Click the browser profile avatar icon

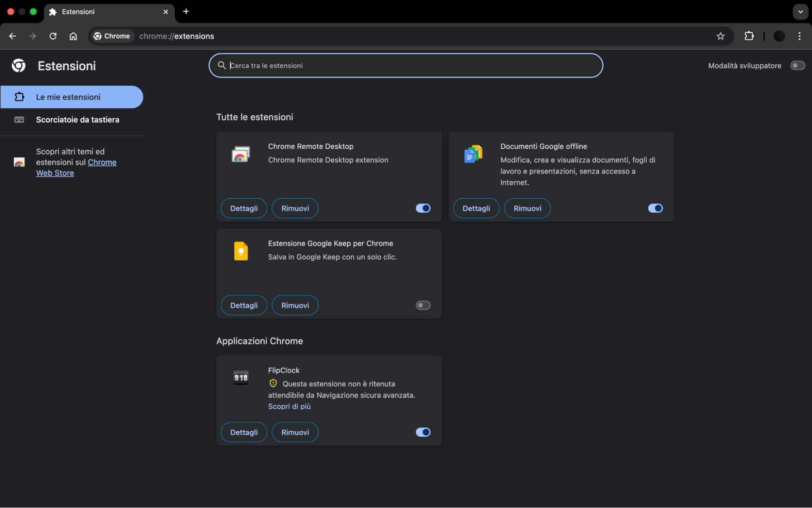[779, 36]
